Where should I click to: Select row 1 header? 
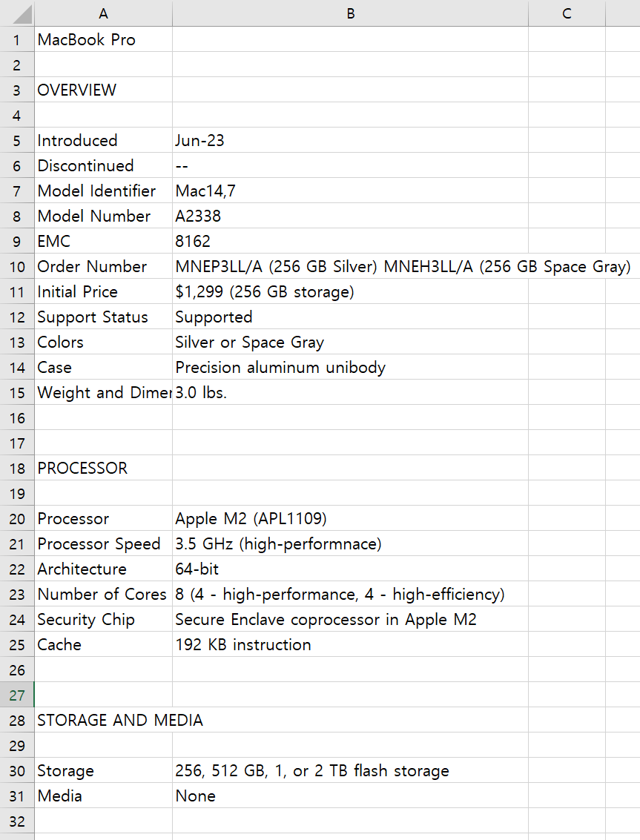tap(17, 39)
